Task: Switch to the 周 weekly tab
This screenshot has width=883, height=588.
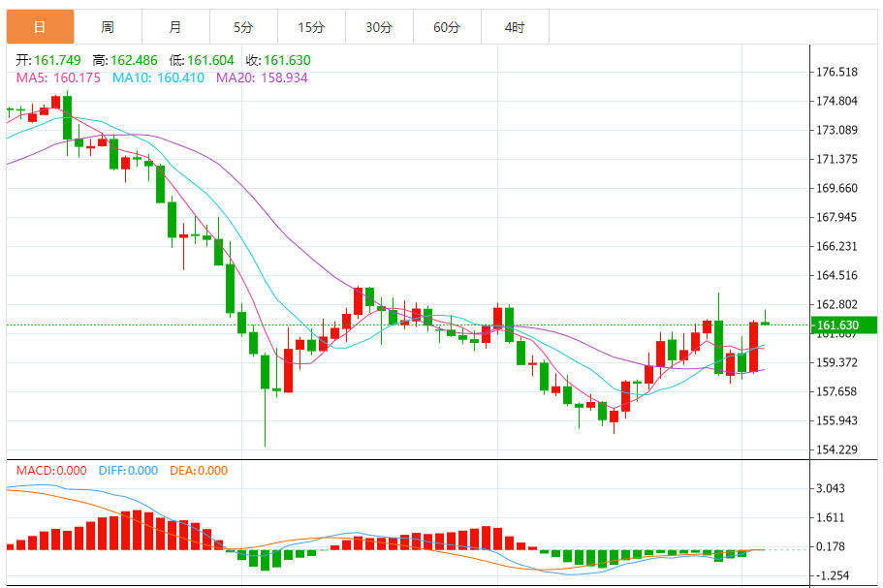Action: (x=108, y=26)
